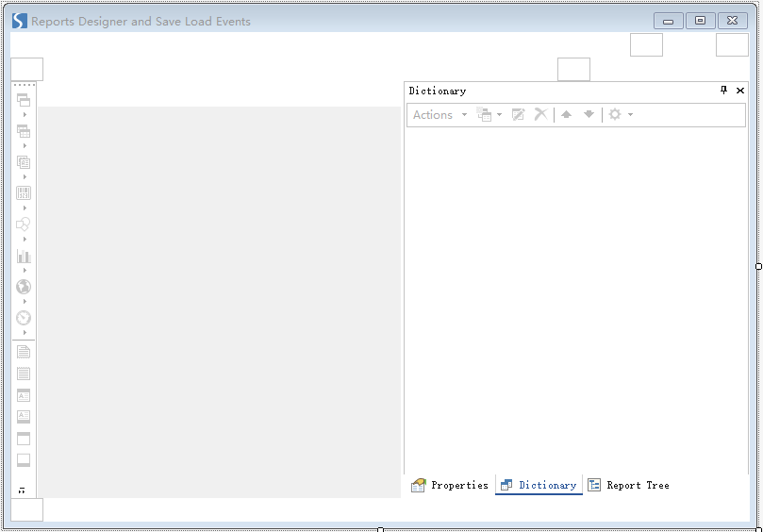763x532 pixels.
Task: Expand the Gauge category arrow
Action: click(x=25, y=333)
